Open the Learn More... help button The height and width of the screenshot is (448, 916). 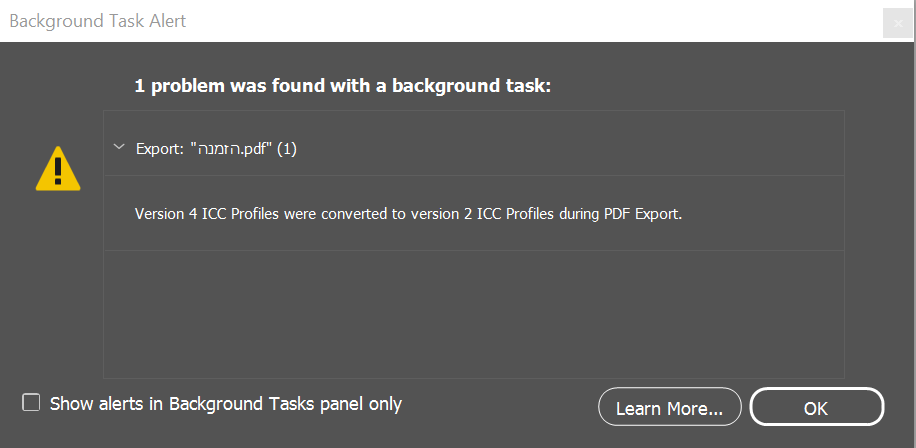(x=669, y=408)
